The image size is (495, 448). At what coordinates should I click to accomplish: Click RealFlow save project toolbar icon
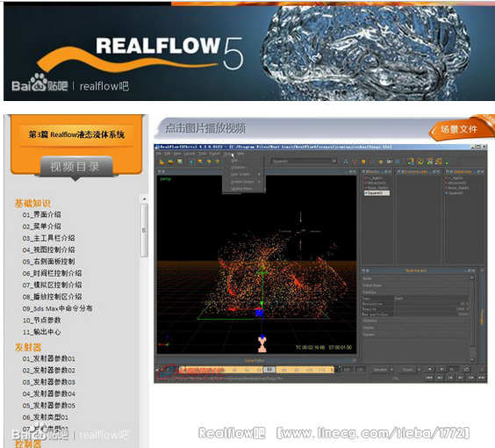(x=179, y=162)
